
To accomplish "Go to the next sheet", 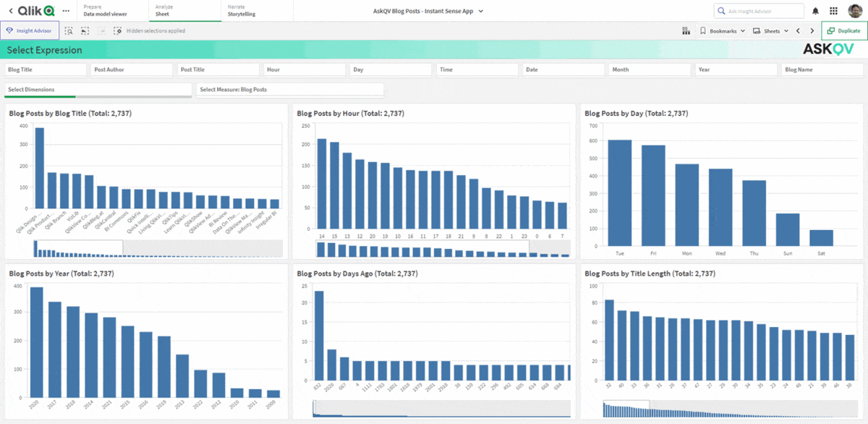I will point(812,31).
